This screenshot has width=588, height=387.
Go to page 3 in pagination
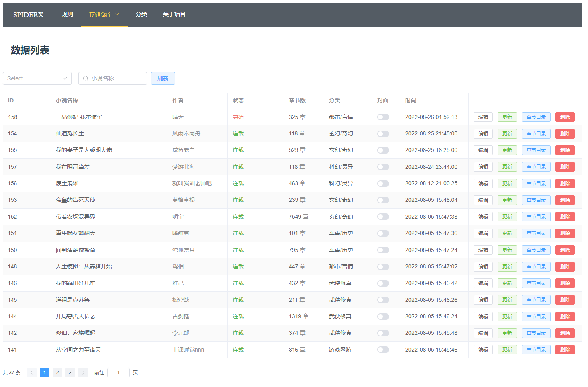70,373
